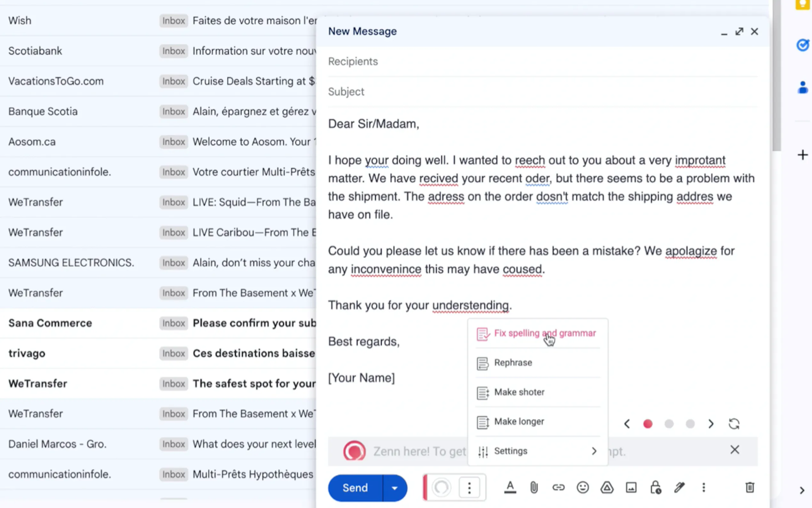Select the third gray suggestion dot
Screen dimensions: 812x508
(x=690, y=424)
